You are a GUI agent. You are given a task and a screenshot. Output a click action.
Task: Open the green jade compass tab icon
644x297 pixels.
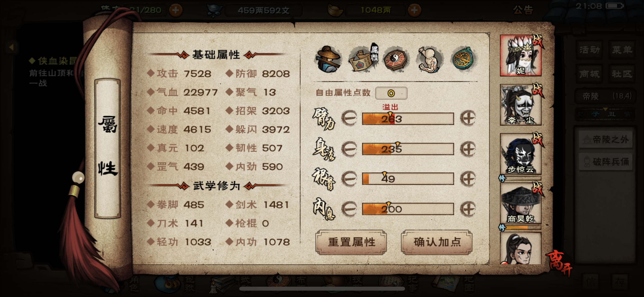point(463,59)
